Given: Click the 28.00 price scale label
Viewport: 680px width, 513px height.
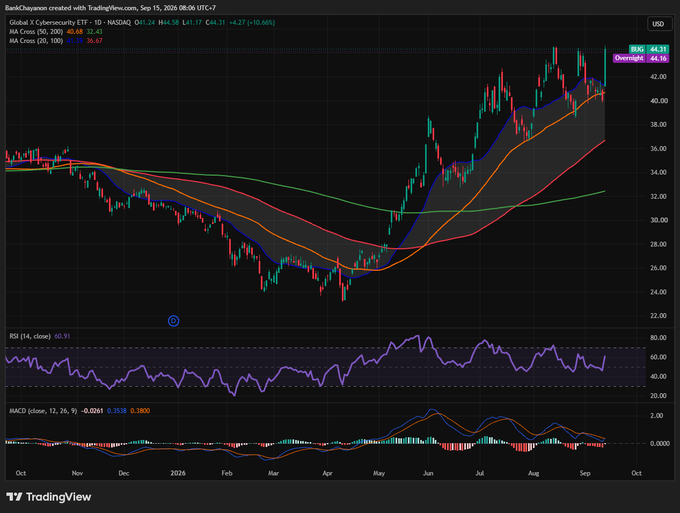Looking at the screenshot, I should [658, 244].
